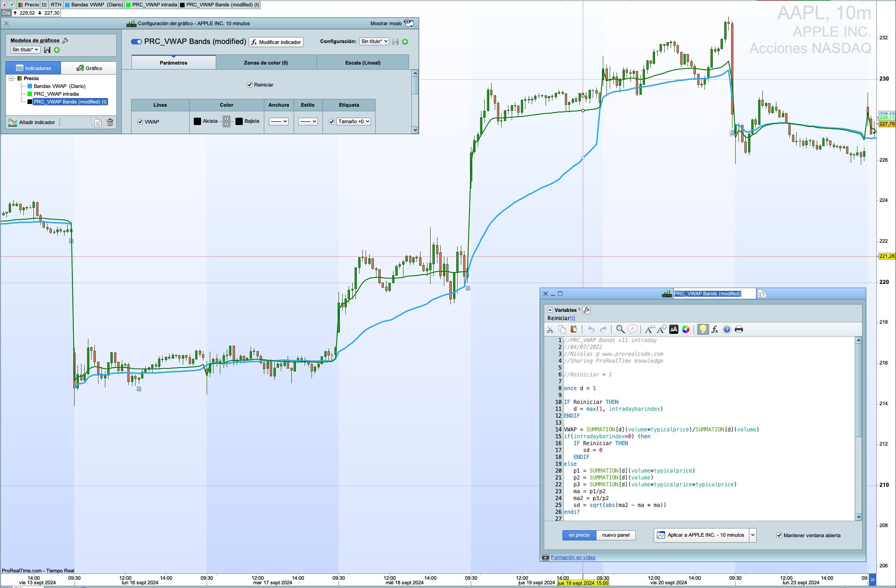Click the green plus icon beside Modelos de gráficos
This screenshot has width=896, height=588.
tap(57, 50)
